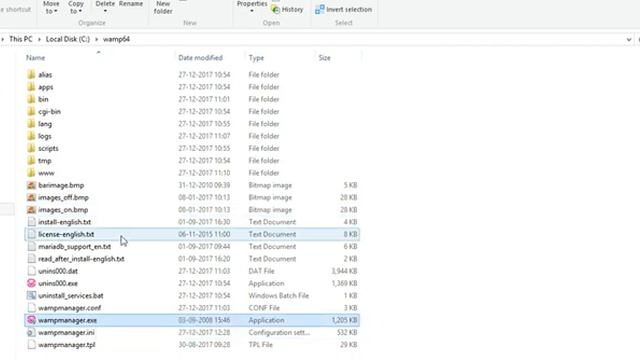This screenshot has width=640, height=360.
Task: Go to This PC in breadcrumb
Action: click(21, 39)
